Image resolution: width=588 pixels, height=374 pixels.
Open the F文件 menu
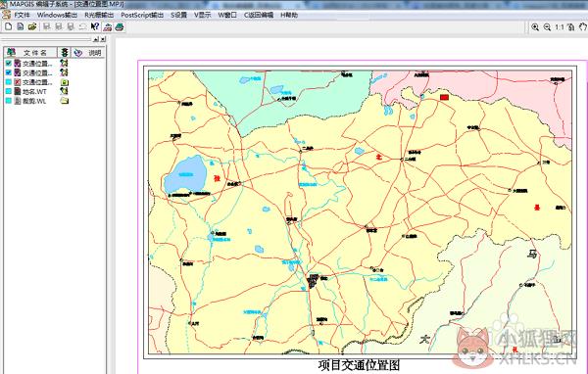pyautogui.click(x=22, y=15)
